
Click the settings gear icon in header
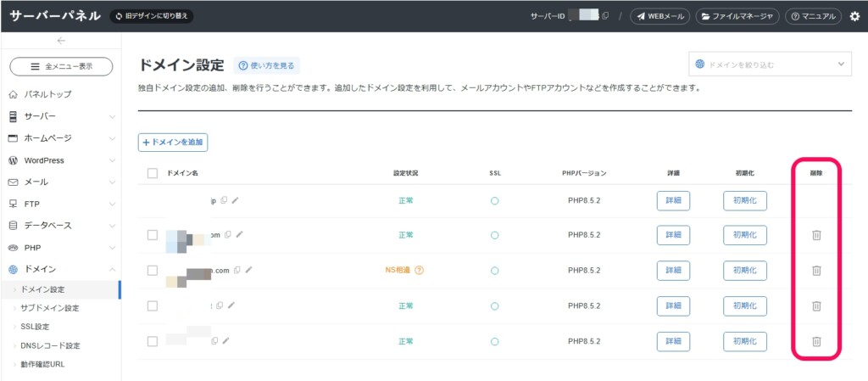pos(854,16)
